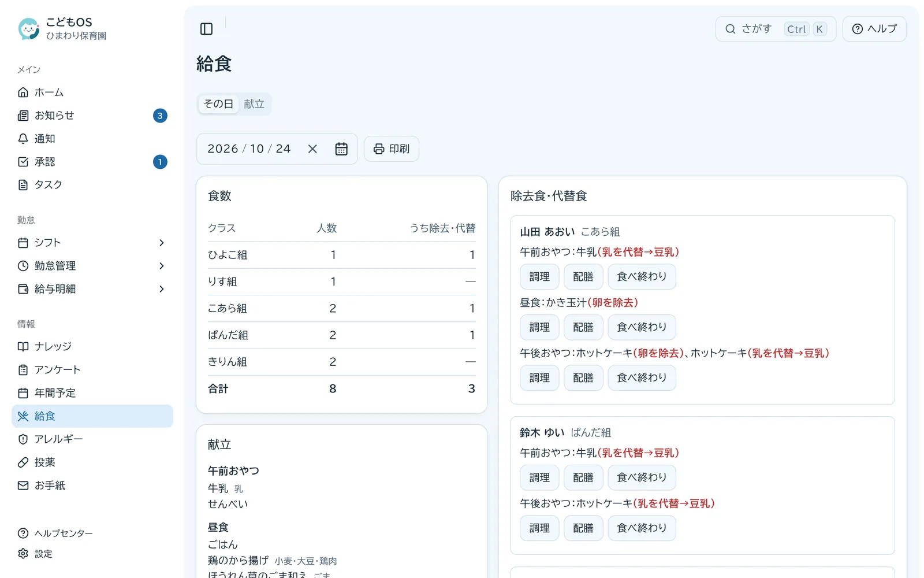Image resolution: width=924 pixels, height=578 pixels.
Task: Clear the date with the X icon
Action: coord(312,149)
